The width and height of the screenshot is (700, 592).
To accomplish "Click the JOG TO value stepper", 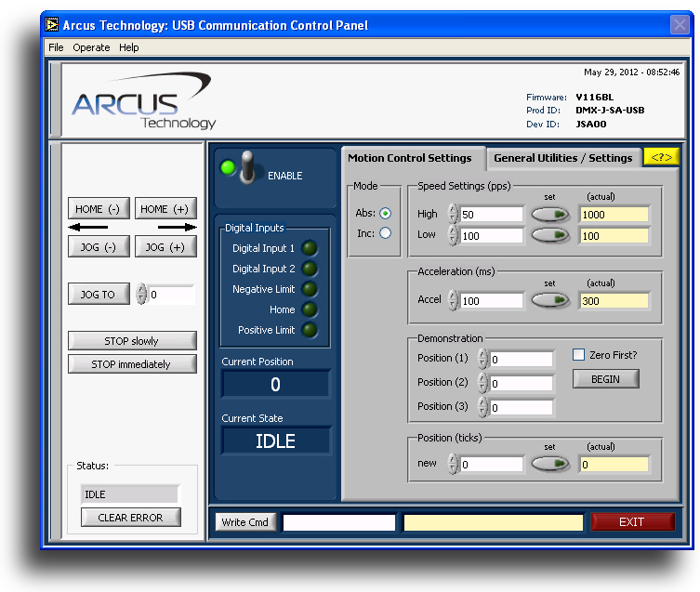I will tap(141, 295).
